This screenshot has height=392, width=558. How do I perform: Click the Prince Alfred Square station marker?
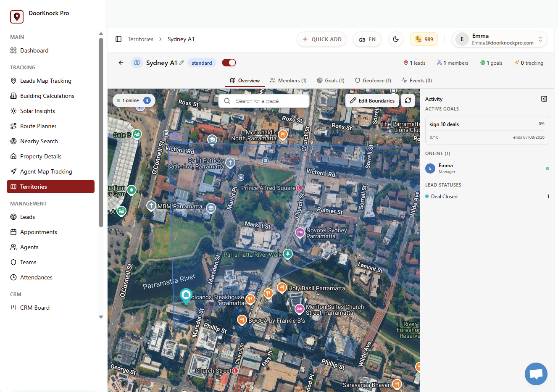[299, 188]
